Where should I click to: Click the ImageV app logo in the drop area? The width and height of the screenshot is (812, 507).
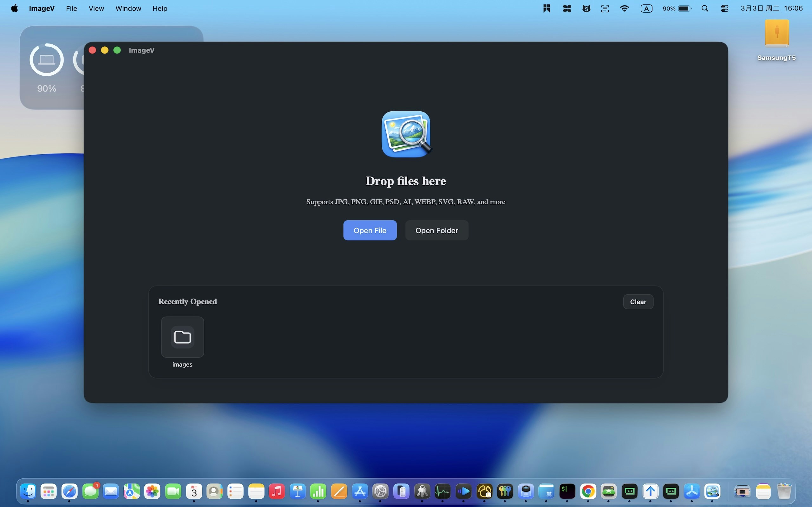coord(406,134)
